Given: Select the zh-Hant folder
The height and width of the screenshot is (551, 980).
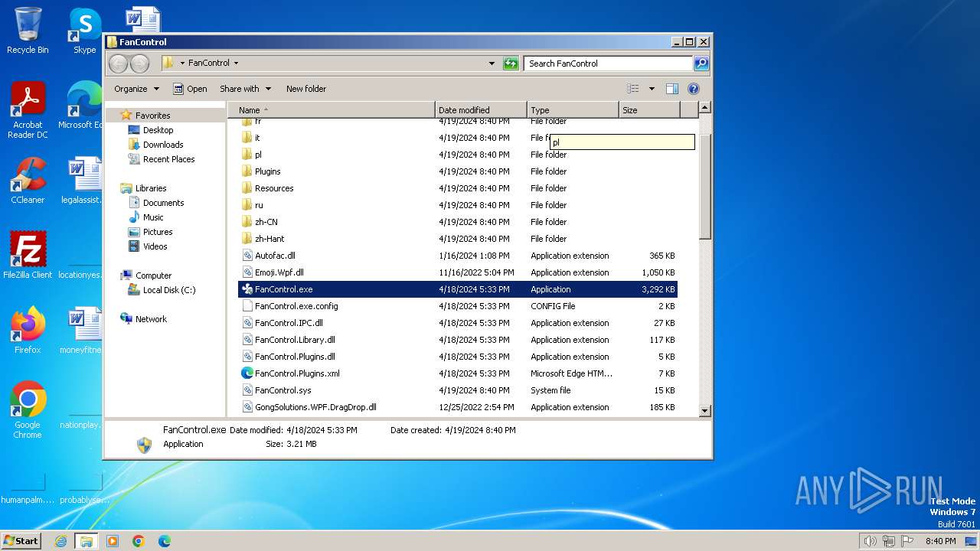Looking at the screenshot, I should click(x=458, y=239).
